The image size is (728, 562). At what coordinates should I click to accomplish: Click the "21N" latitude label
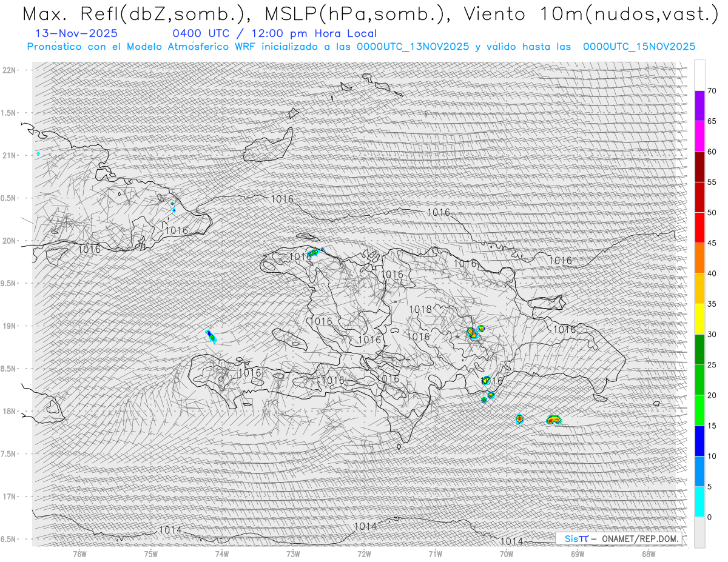click(8, 155)
